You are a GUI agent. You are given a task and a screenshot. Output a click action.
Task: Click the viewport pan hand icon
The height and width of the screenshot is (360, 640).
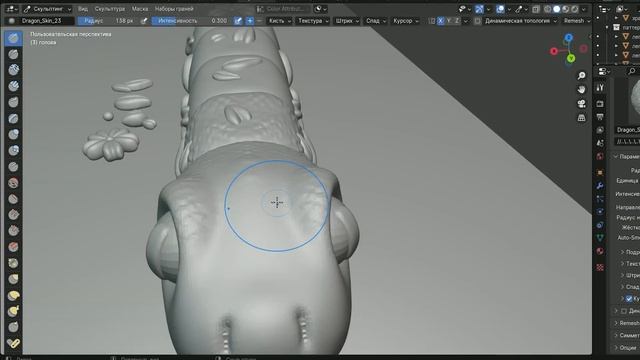pos(582,89)
